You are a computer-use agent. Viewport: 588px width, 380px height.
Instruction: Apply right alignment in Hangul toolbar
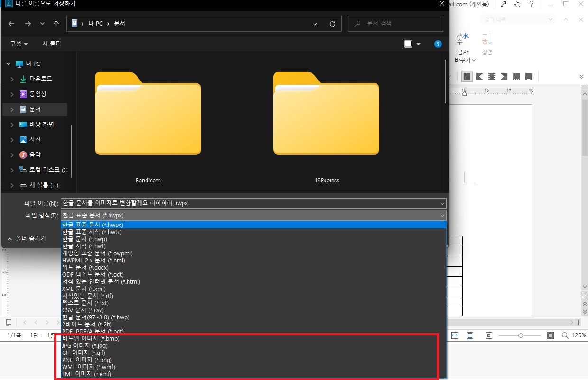tap(504, 76)
